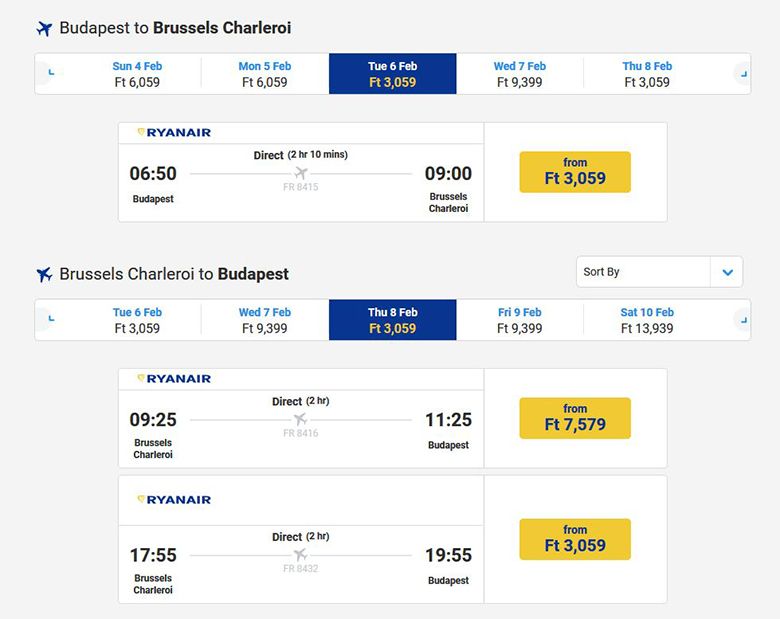Click airplane icon beside Budapest to Brussels Charleroi
The width and height of the screenshot is (780, 619).
point(43,29)
